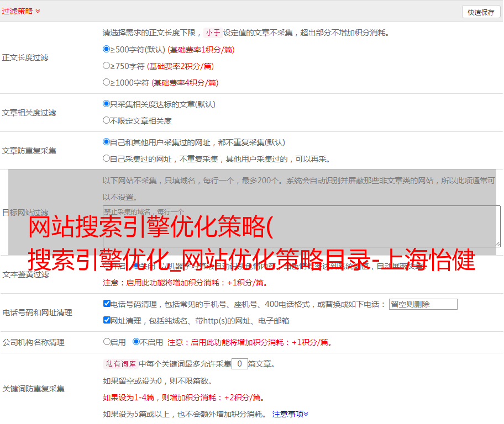This screenshot has height=424, width=504.
Task: Click text 如果留空或设为0，则不限篇数
Action: point(158,381)
